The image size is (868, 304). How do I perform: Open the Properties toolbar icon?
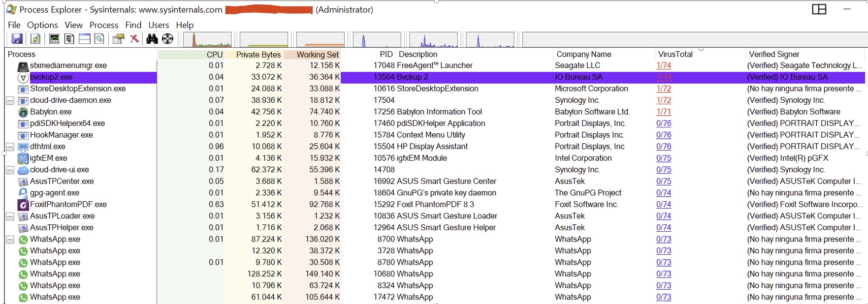(x=118, y=39)
